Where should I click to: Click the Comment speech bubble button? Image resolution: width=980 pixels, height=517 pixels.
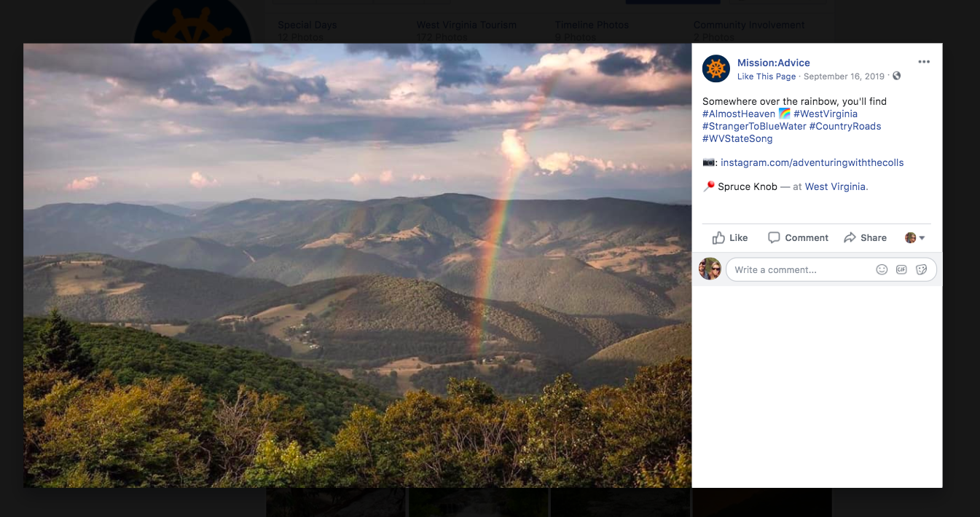[x=798, y=237]
